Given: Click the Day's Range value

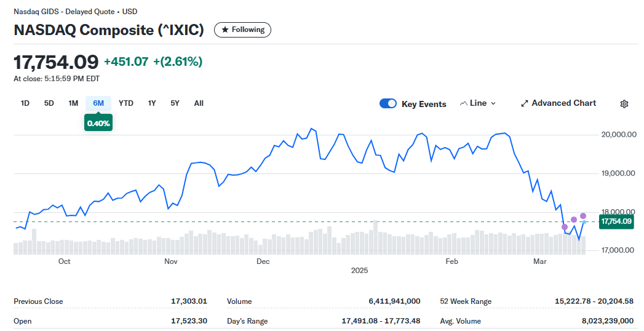Looking at the screenshot, I should coord(381,321).
